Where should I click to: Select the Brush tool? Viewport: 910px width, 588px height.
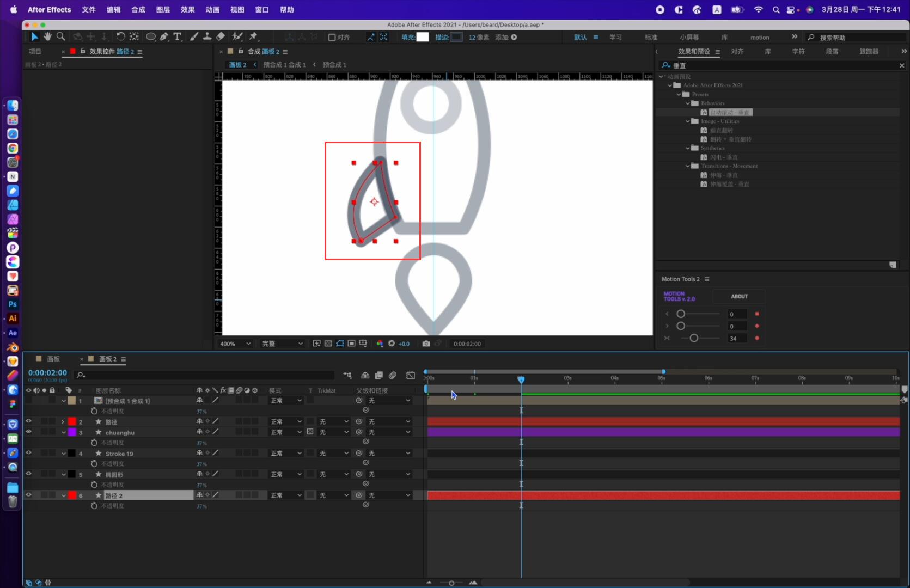click(194, 36)
